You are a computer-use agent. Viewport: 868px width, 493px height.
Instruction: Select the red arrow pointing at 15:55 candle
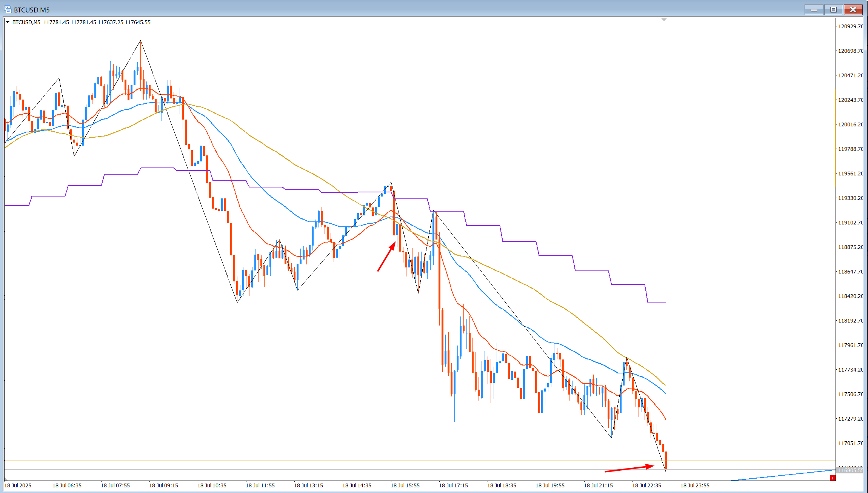387,256
